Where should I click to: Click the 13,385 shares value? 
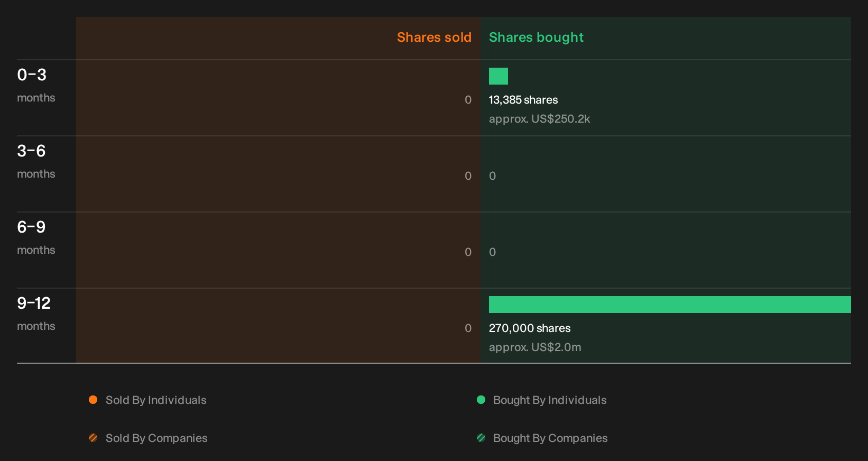tap(523, 100)
